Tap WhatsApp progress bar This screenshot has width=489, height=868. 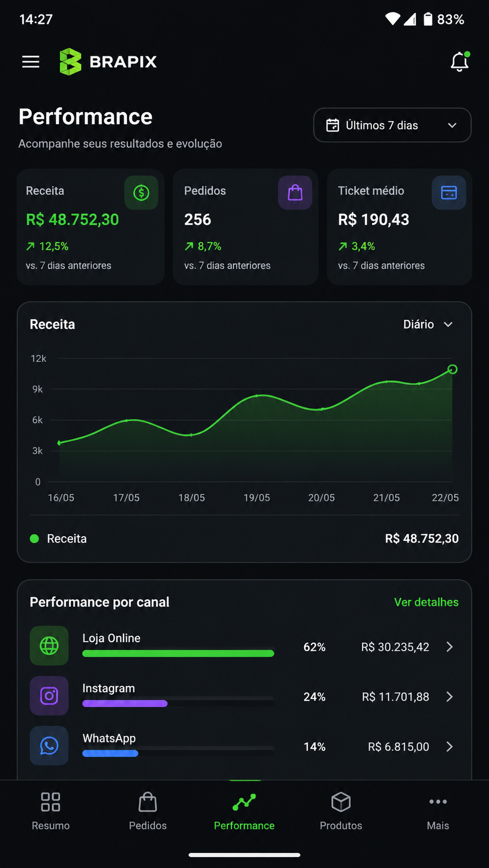click(x=178, y=753)
